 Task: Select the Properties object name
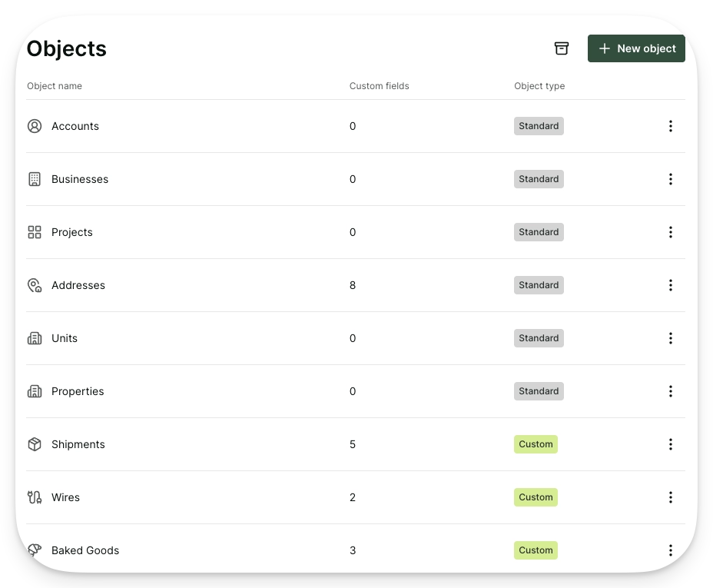(78, 391)
